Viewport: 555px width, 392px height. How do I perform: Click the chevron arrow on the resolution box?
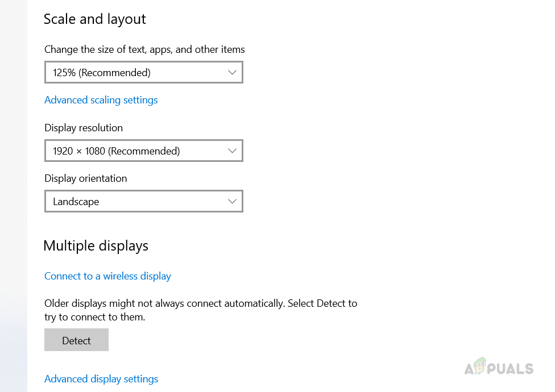232,151
